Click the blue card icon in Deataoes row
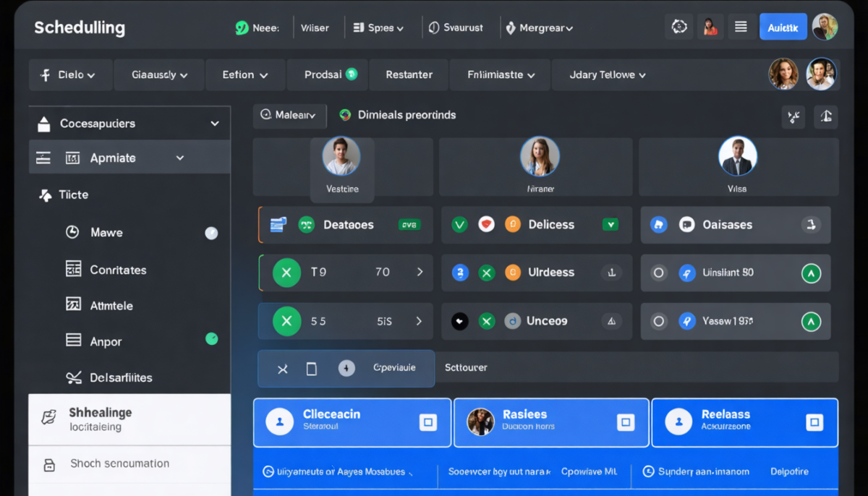Viewport: 868px width, 496px height. [278, 225]
